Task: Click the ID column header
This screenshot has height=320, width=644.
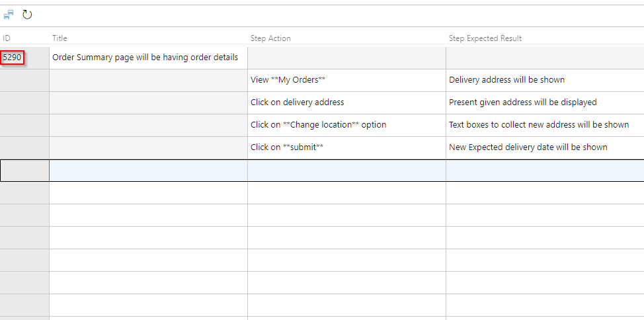Action: click(7, 38)
